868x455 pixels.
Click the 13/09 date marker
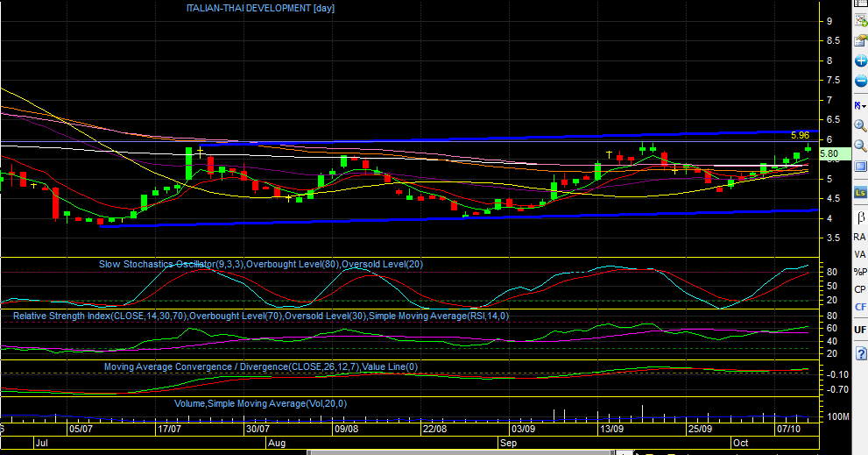point(612,429)
